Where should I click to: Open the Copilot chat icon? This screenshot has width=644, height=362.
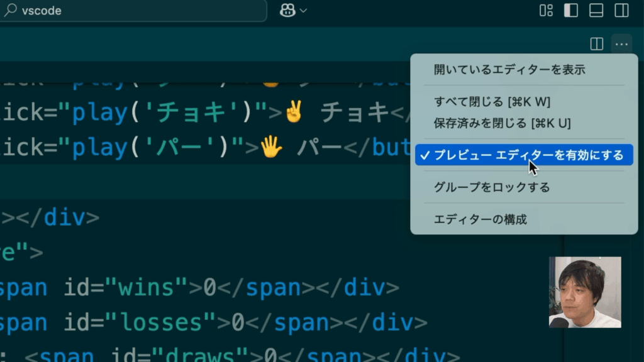pyautogui.click(x=288, y=11)
